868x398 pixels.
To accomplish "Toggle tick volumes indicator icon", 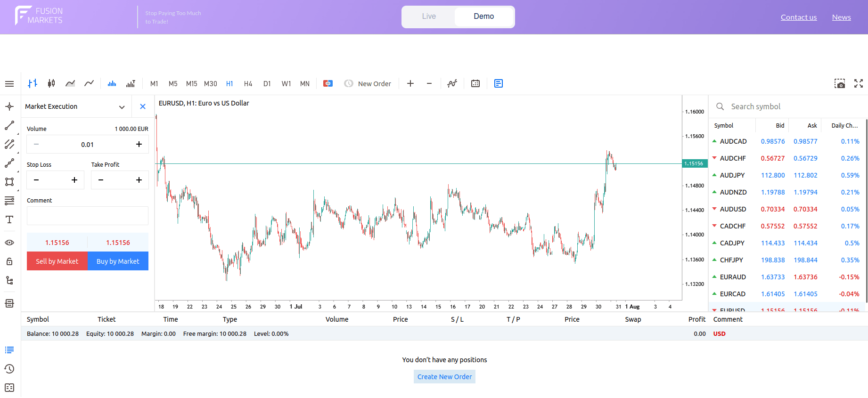I will tap(112, 83).
